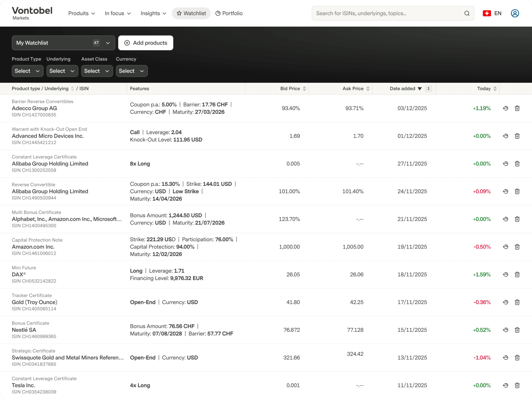Click ask price 324.42 for Swissquote

click(355, 354)
